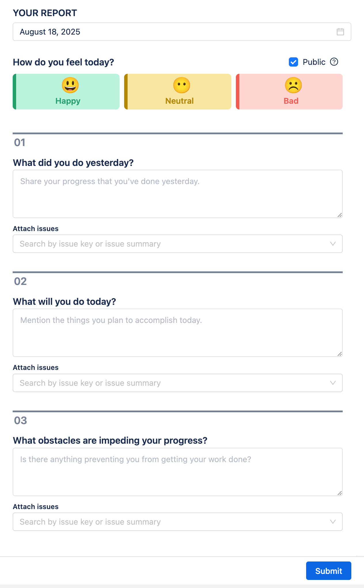Expand yesterday's Attach issues dropdown arrow
The width and height of the screenshot is (364, 588).
tap(333, 244)
